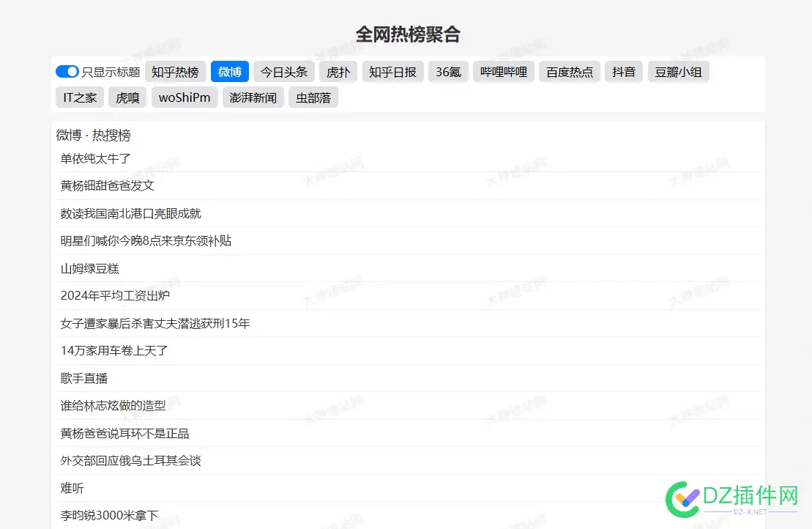812x529 pixels.
Task: Switch to the 豆瓣小组 tab
Action: pyautogui.click(x=679, y=72)
